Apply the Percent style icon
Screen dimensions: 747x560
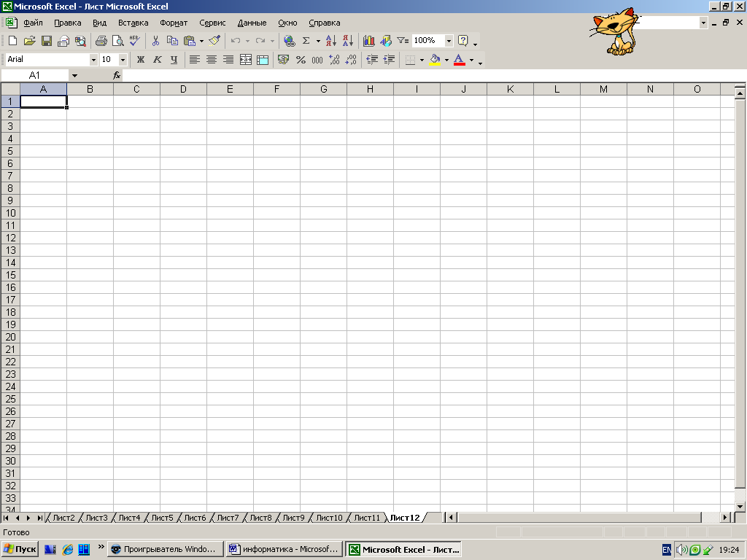coord(301,60)
